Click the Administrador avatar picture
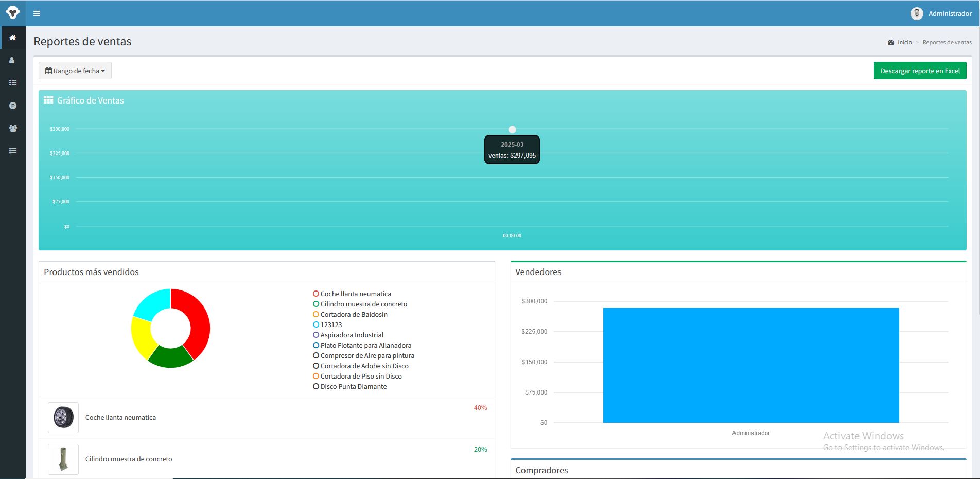Viewport: 980px width, 479px height. tap(917, 13)
